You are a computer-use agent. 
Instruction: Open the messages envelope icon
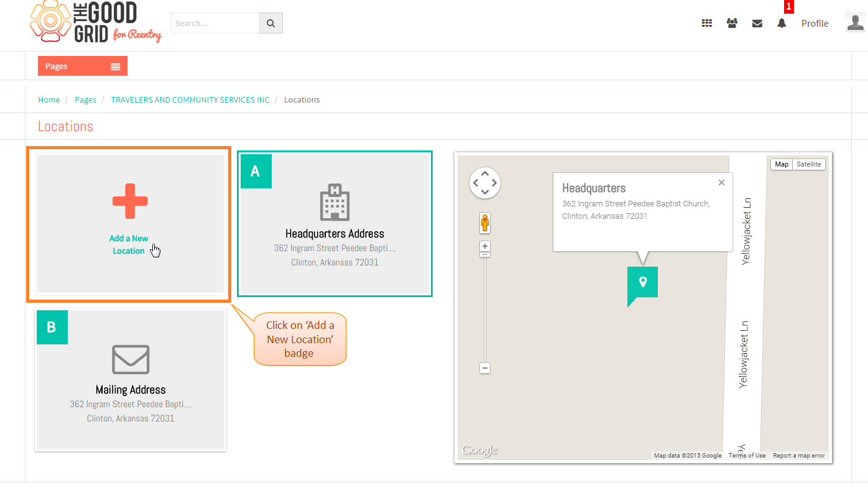(757, 24)
